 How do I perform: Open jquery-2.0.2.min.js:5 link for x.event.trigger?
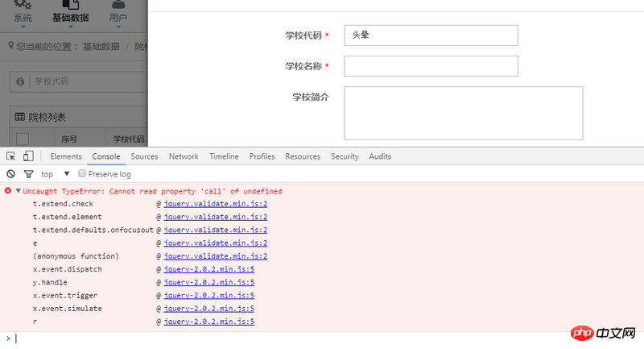coord(209,296)
